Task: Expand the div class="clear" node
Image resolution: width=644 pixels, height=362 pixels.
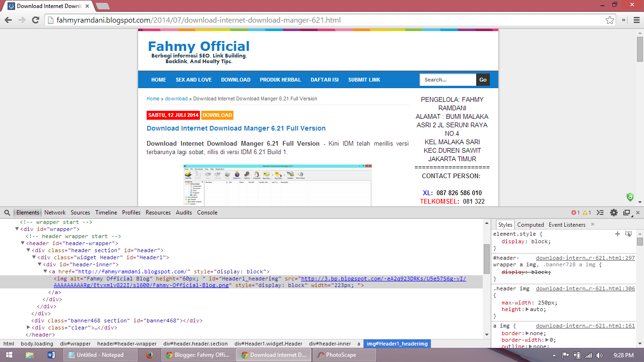Action: click(28, 328)
